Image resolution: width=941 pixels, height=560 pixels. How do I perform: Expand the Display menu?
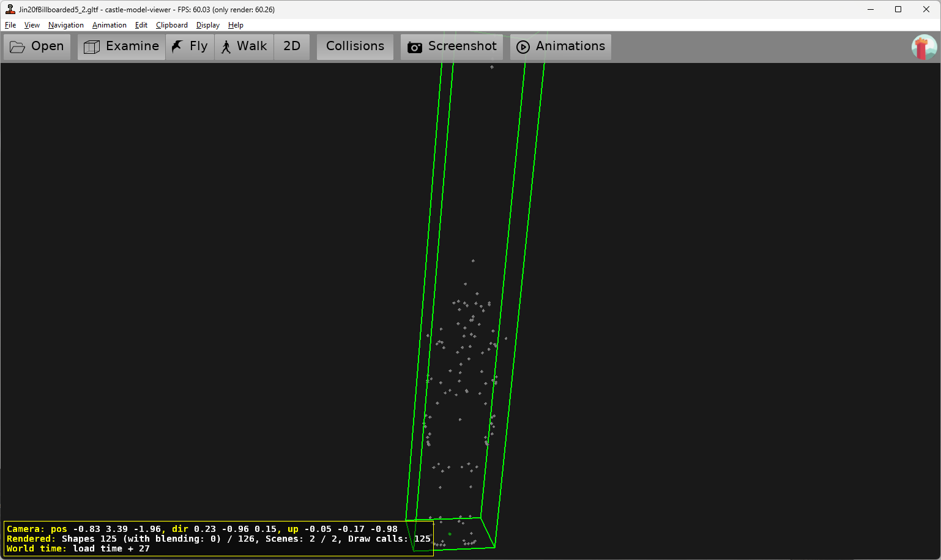click(x=207, y=25)
